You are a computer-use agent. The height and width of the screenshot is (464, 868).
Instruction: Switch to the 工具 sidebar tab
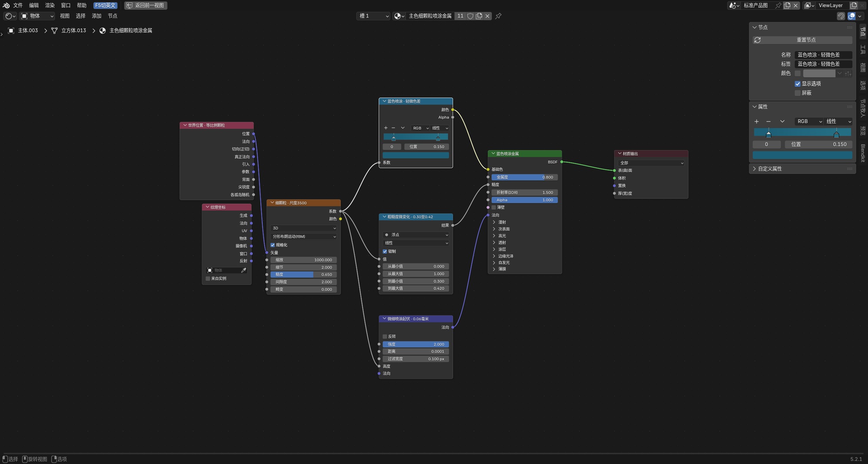tap(863, 50)
